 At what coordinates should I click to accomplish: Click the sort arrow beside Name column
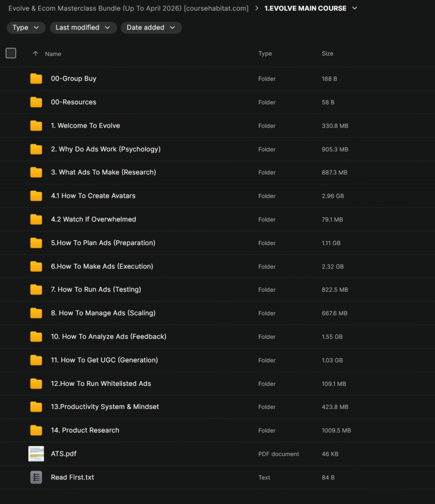35,54
